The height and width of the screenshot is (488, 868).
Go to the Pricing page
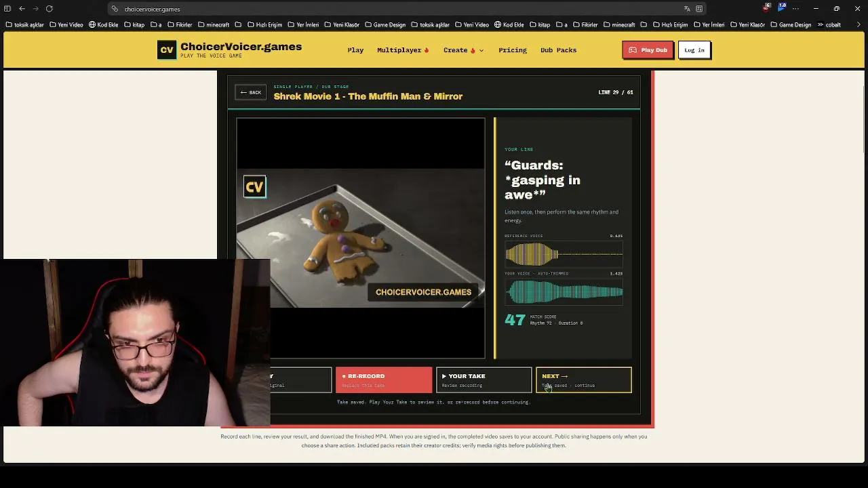click(x=513, y=50)
